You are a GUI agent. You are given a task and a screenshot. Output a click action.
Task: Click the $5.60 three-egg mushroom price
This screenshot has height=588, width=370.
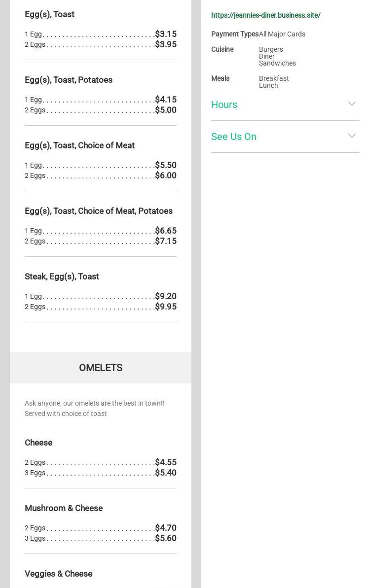(x=166, y=538)
